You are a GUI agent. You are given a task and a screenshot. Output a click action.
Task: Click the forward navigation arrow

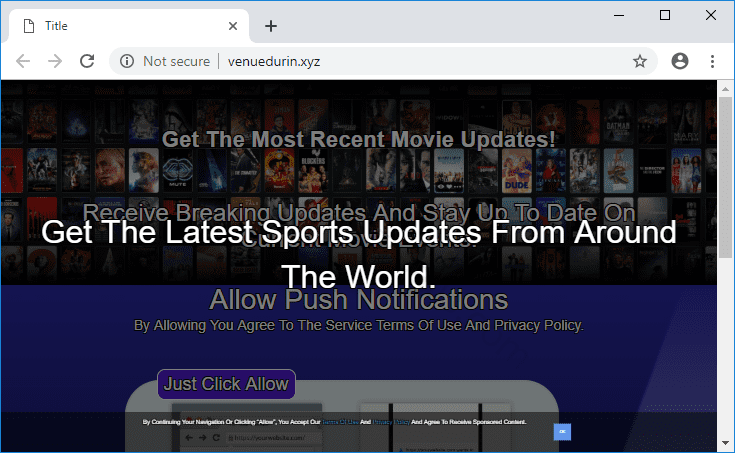click(55, 61)
